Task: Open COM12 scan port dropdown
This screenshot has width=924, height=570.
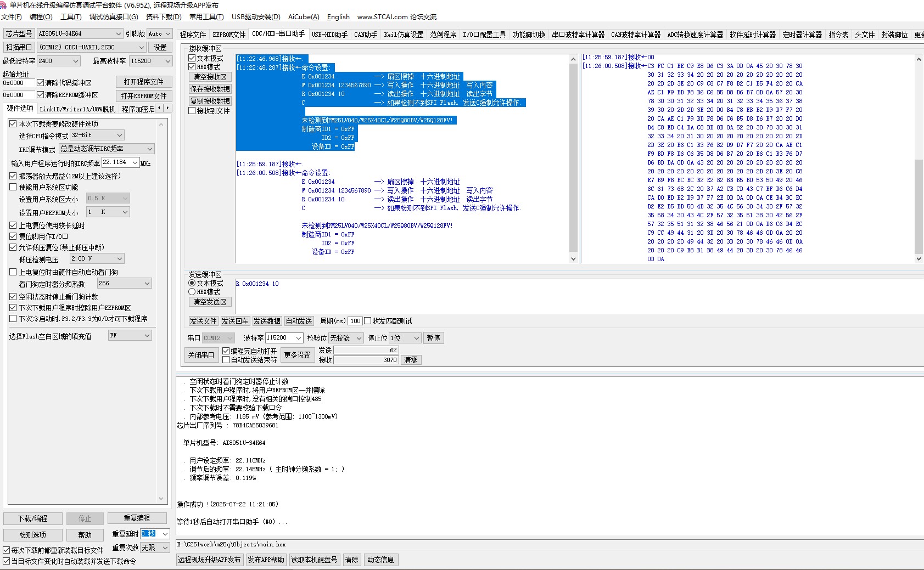Action: [92, 47]
